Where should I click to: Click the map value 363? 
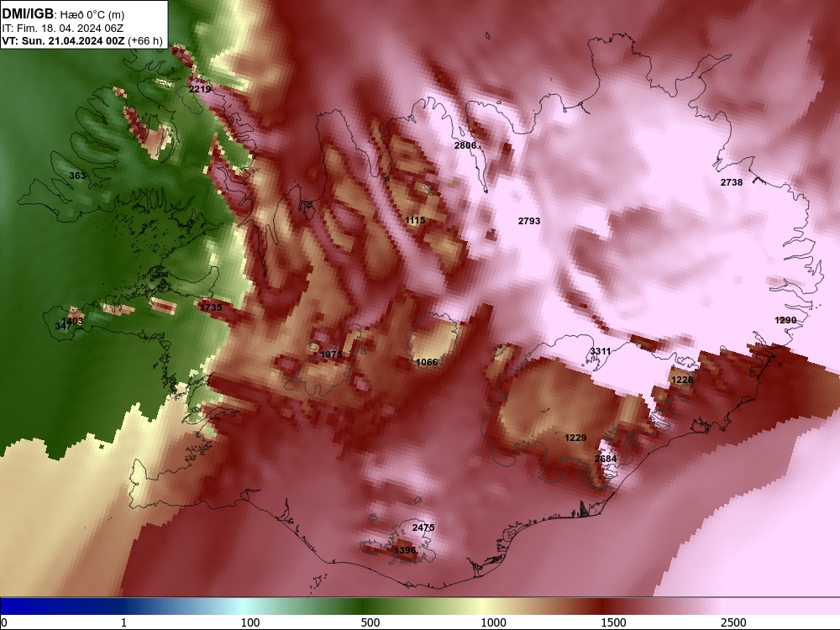77,176
